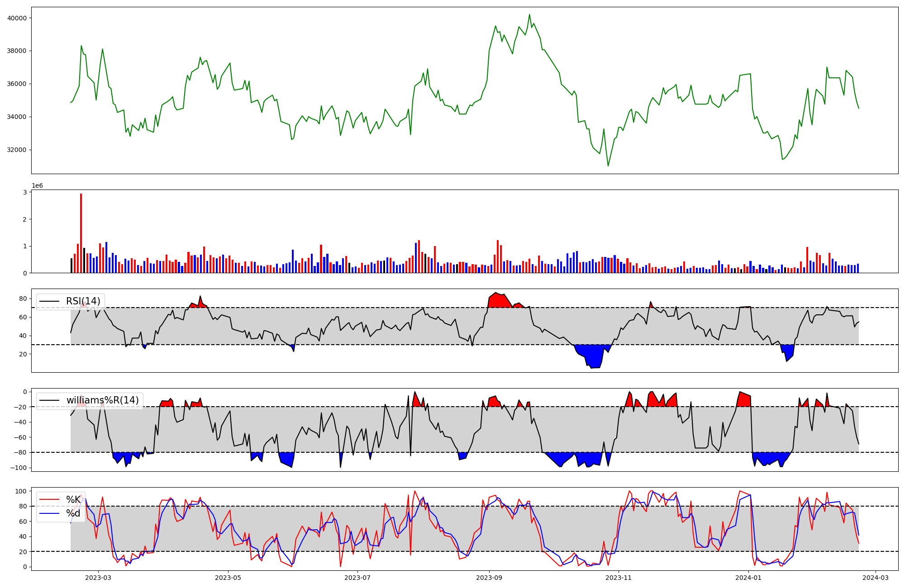
Task: Click the %d legend text
Action: 73,513
